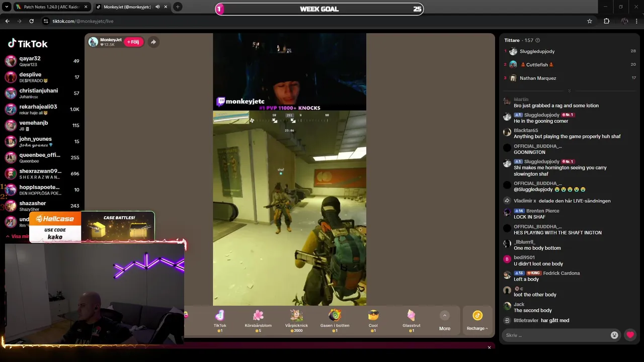Image resolution: width=644 pixels, height=362 pixels.
Task: Open viewer info icon next to Tittare
Action: (x=538, y=40)
